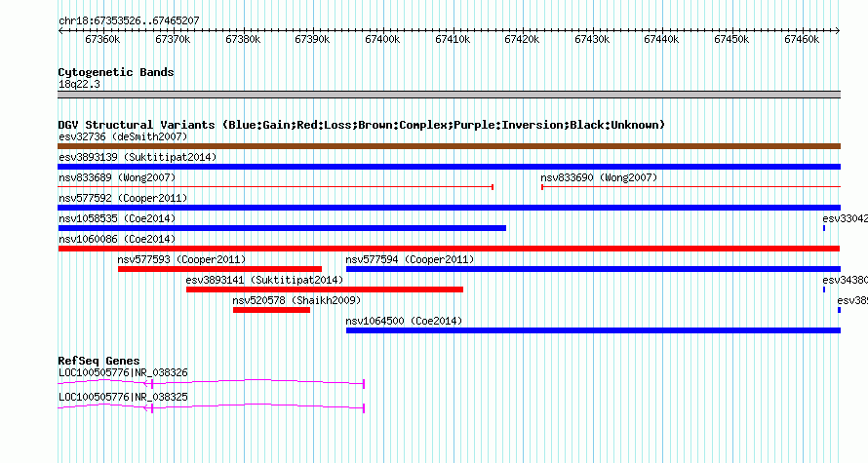Viewport: 868px width, 463px height.
Task: Click the RefSeq Genes track title
Action: point(99,361)
